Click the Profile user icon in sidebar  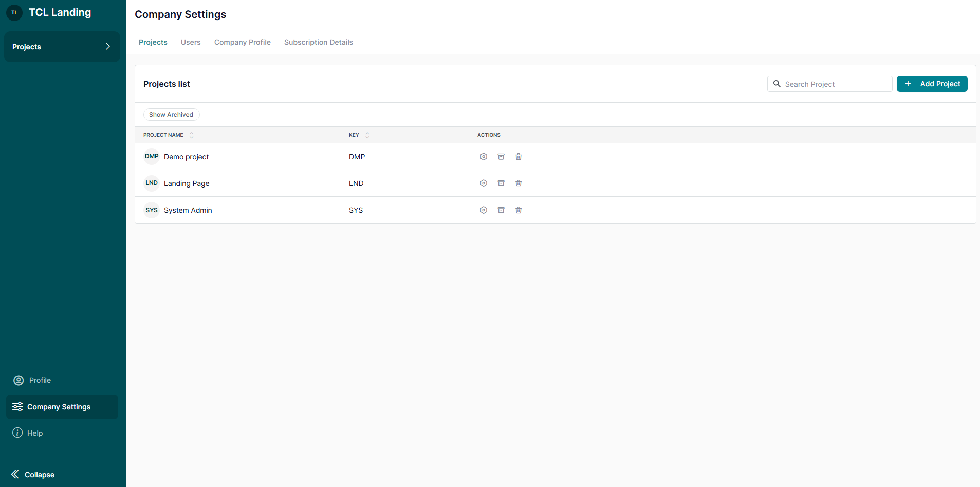[x=19, y=380]
